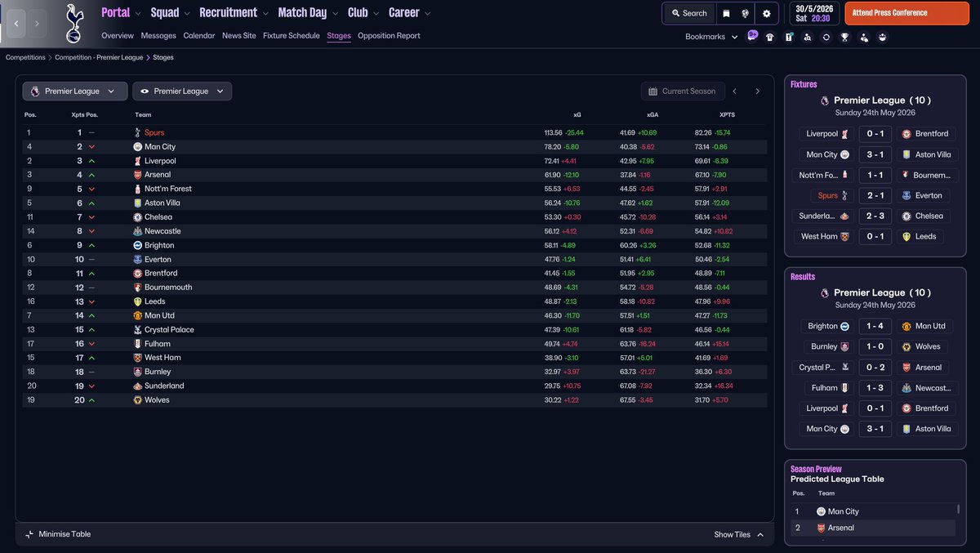Open the Recruitment menu
Image resolution: width=980 pixels, height=553 pixels.
[234, 12]
